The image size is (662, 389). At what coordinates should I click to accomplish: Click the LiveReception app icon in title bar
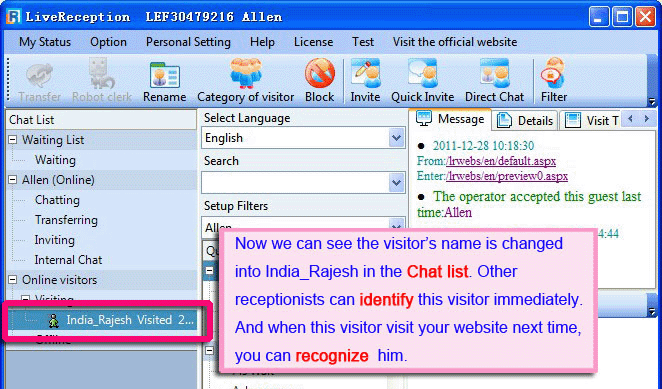pyautogui.click(x=13, y=17)
